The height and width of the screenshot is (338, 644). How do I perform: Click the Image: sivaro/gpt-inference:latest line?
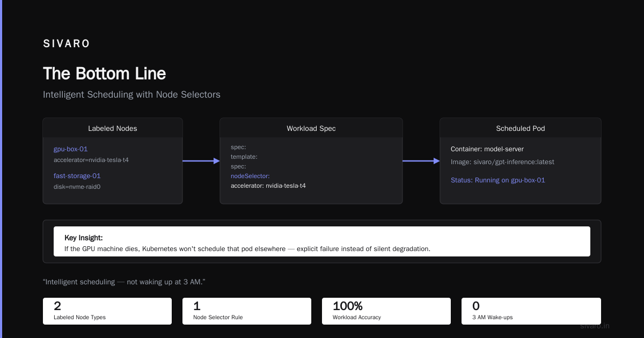pyautogui.click(x=502, y=161)
